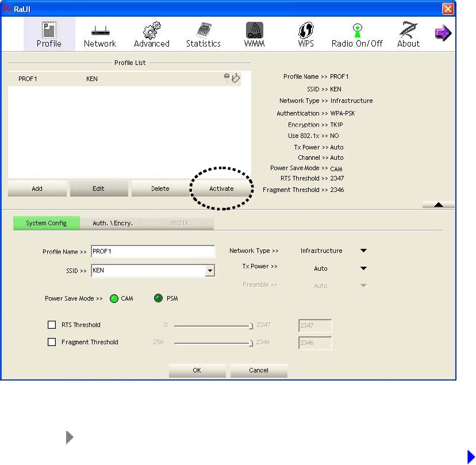This screenshot has width=476, height=465.
Task: Click the Cancel button
Action: 259,370
